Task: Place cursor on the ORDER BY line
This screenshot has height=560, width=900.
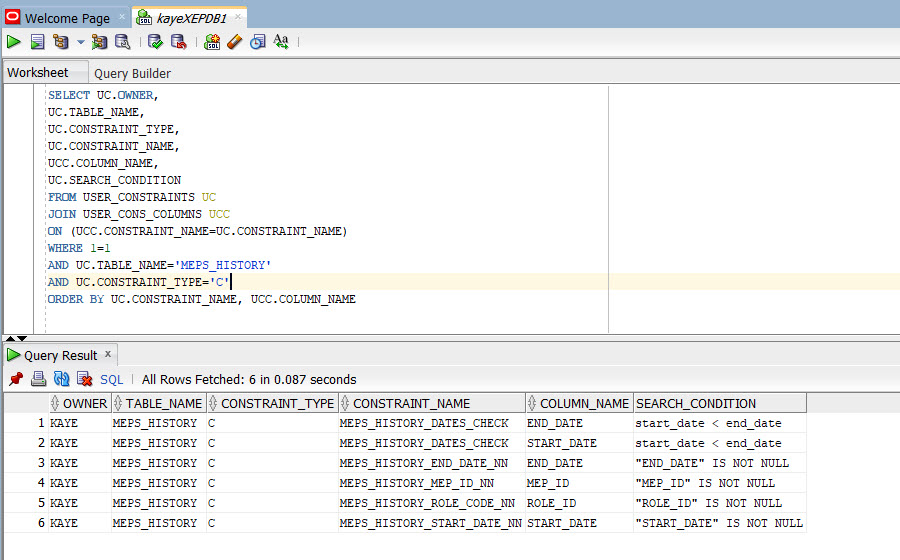Action: (201, 299)
